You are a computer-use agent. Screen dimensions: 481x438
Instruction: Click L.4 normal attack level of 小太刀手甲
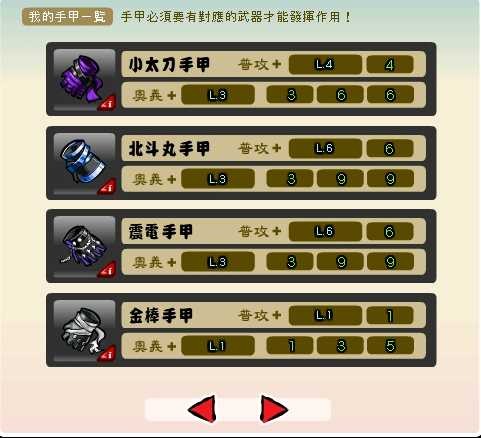pos(325,64)
